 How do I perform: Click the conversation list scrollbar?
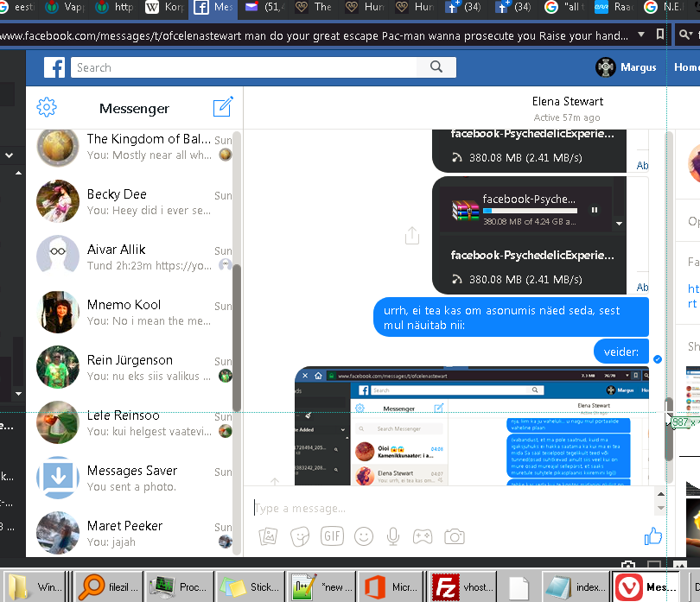237,338
